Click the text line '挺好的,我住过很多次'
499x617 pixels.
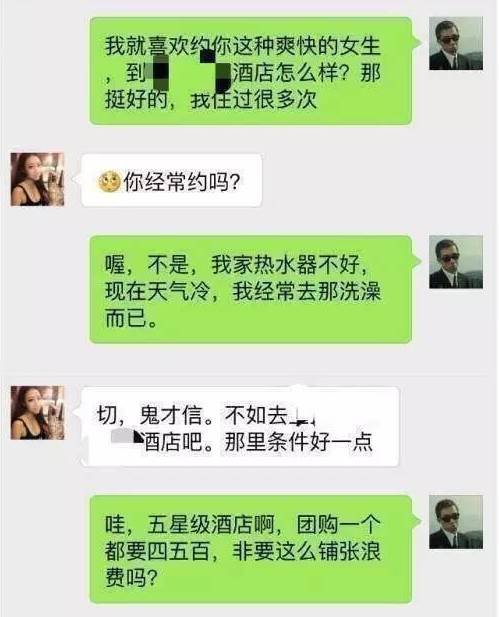[211, 100]
